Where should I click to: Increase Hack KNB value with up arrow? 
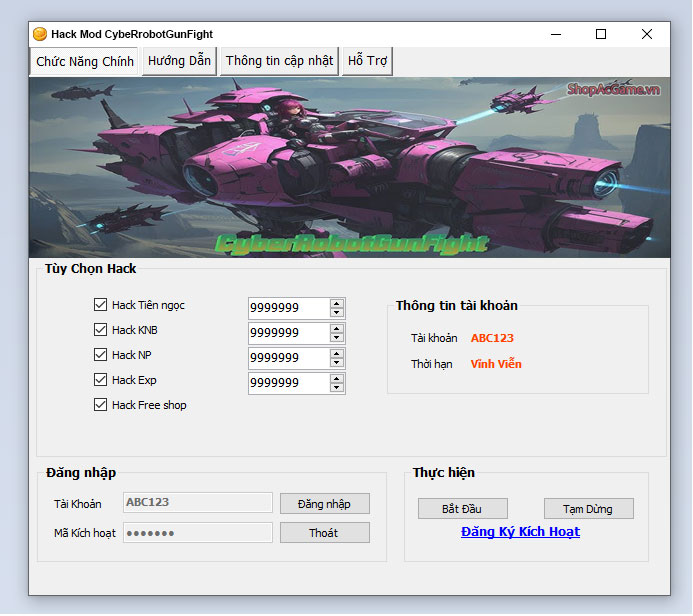[337, 329]
